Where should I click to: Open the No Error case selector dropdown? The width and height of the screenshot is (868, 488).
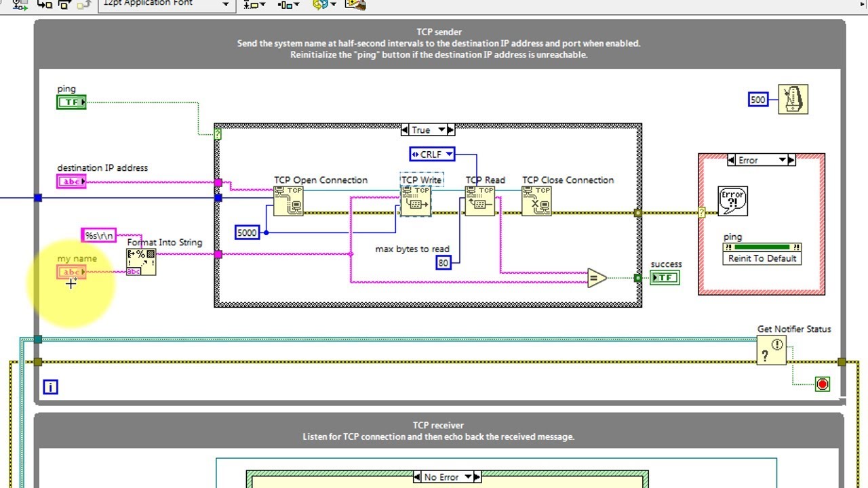467,477
